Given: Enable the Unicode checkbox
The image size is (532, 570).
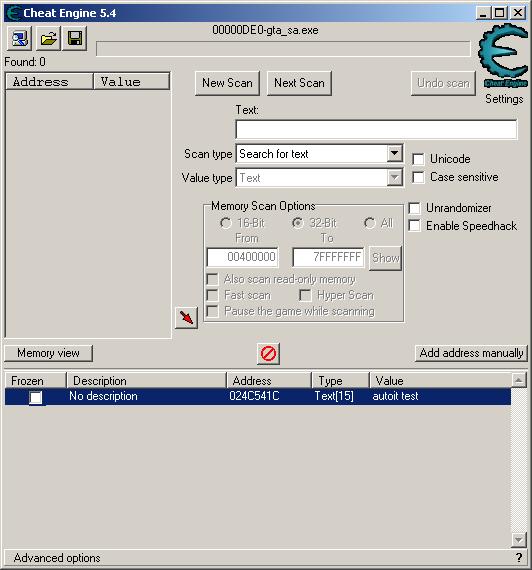Looking at the screenshot, I should pyautogui.click(x=418, y=159).
